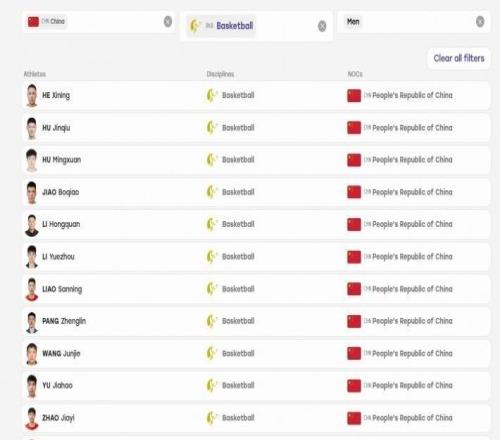Click HE Xining's profile photo
The height and width of the screenshot is (440, 500).
[x=32, y=96]
